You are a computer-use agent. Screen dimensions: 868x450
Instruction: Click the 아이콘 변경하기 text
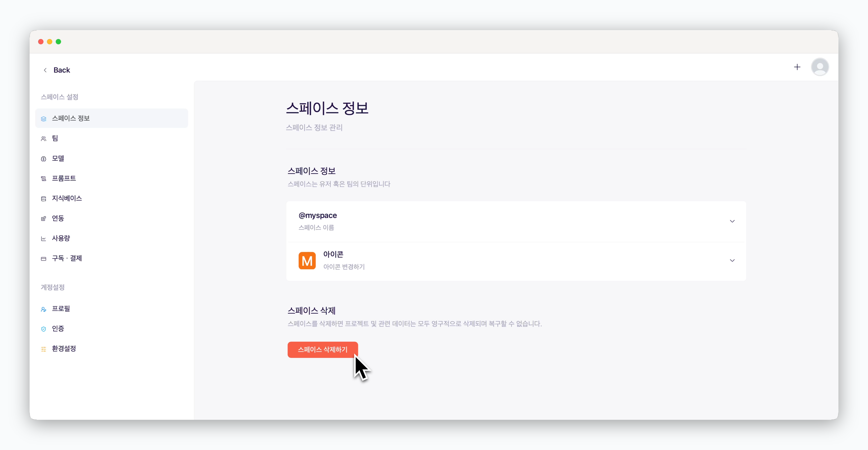(x=344, y=267)
